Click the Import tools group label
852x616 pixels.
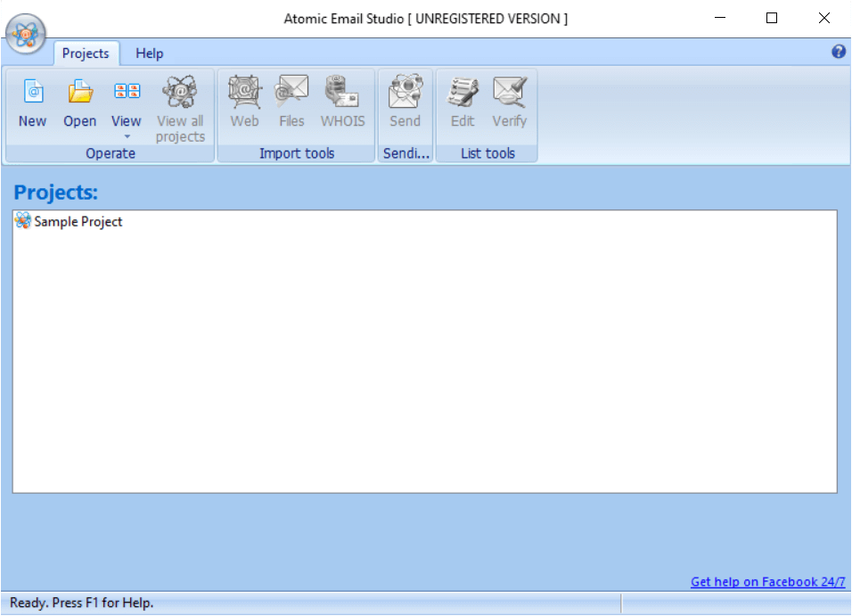coord(297,153)
